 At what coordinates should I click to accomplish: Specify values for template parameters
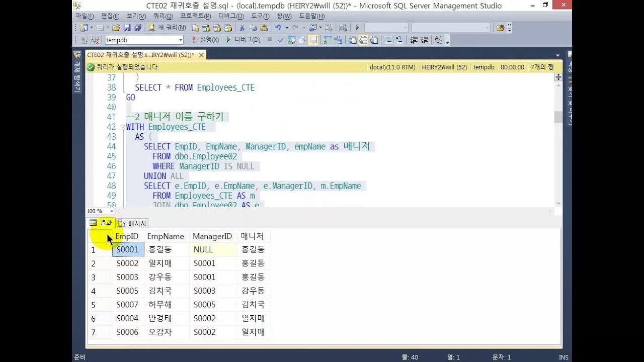click(438, 40)
